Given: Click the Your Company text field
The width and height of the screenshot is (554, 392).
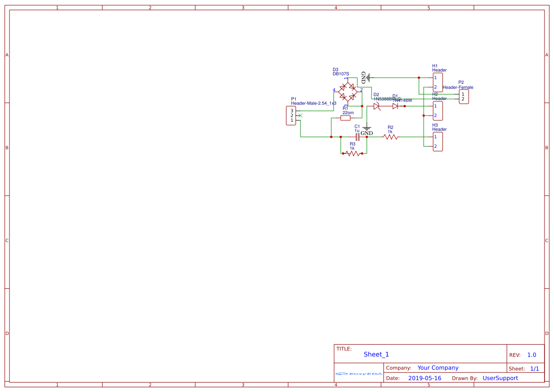Looking at the screenshot, I should 438,368.
